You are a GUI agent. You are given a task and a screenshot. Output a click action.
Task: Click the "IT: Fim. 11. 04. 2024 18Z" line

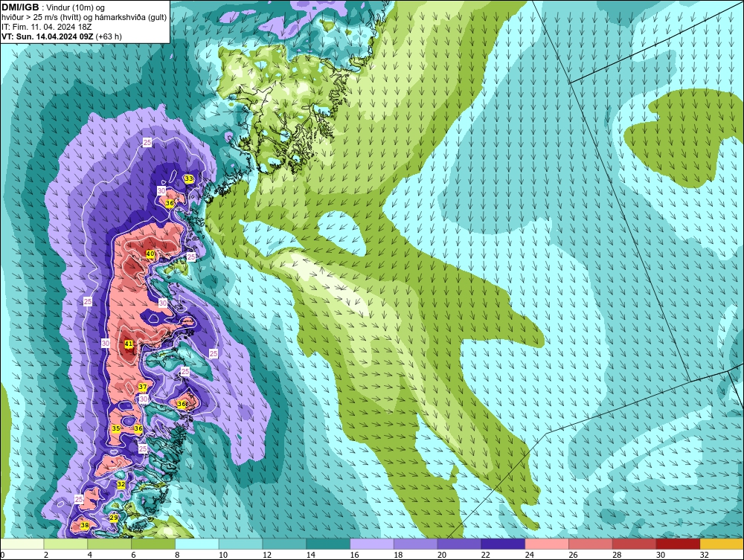coord(46,27)
